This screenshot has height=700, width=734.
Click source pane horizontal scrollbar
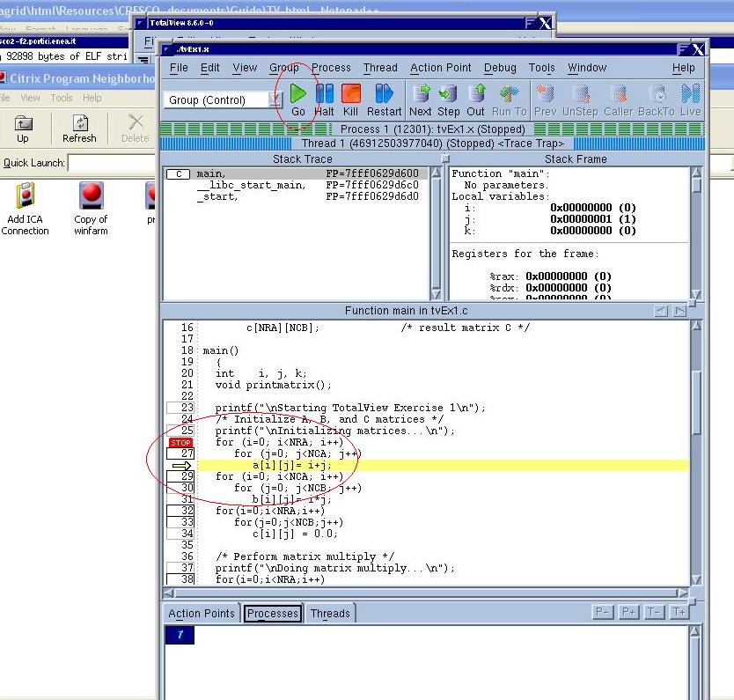coord(426,593)
